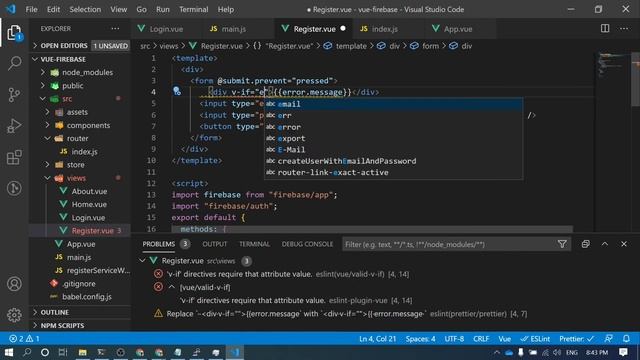640x360 pixels.
Task: Switch to the Debug Console panel tab
Action: tap(307, 244)
